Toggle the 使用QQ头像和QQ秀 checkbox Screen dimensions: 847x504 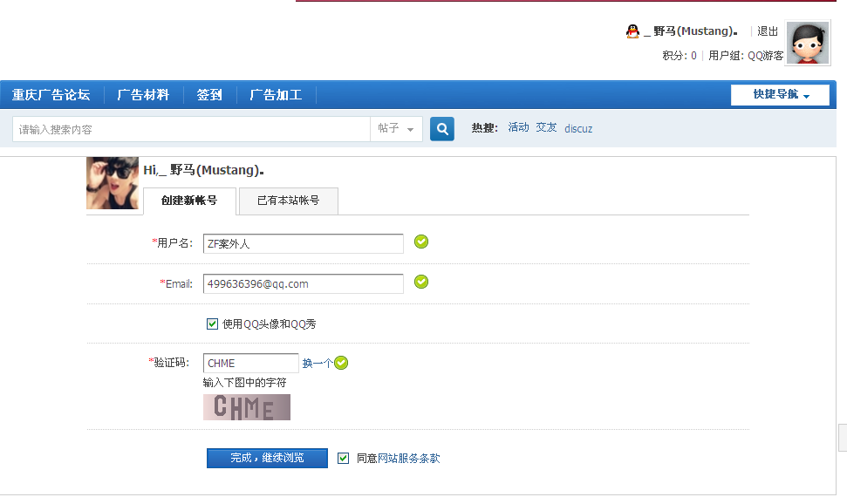point(212,324)
